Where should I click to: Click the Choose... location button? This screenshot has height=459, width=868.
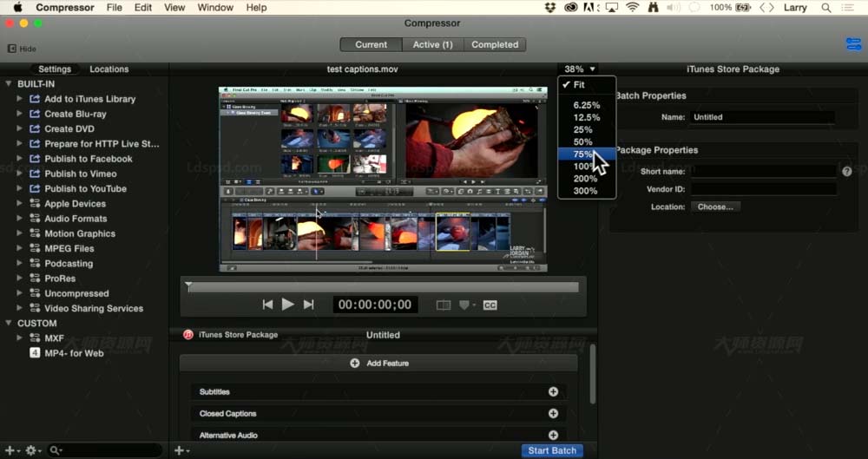click(x=715, y=207)
